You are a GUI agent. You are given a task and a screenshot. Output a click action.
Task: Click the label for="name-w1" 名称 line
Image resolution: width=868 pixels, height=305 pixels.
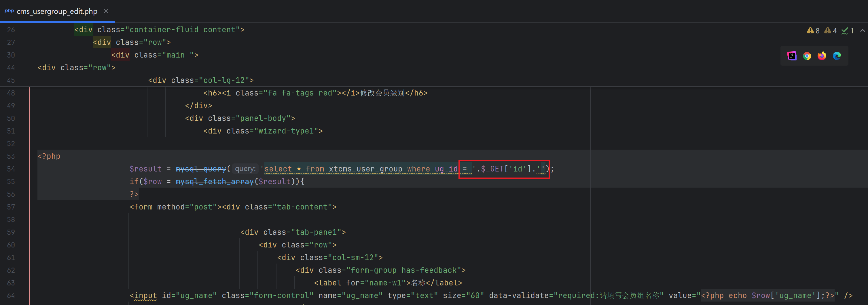(x=388, y=283)
